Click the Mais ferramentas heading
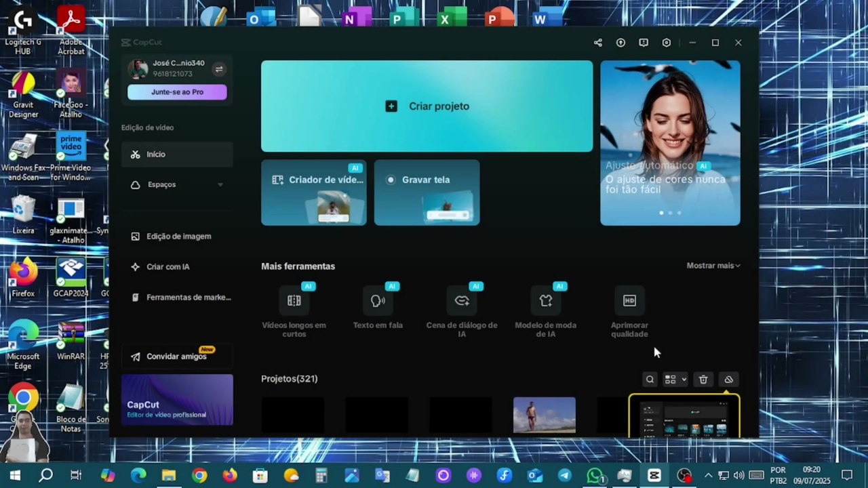 (298, 266)
